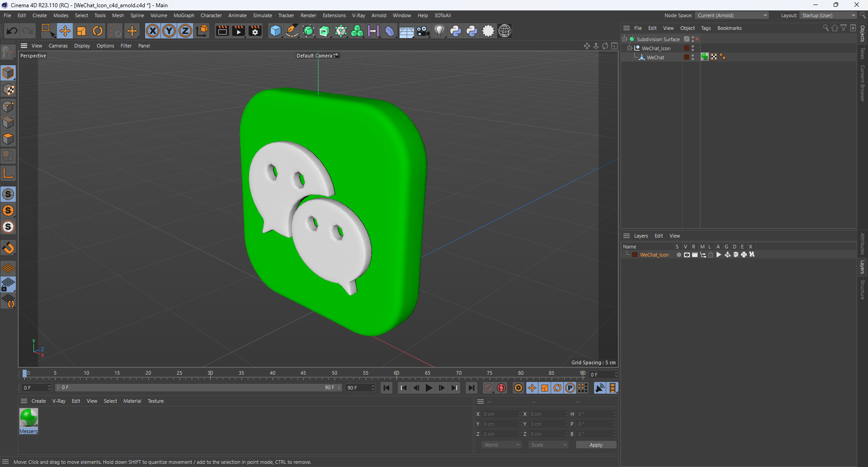
Task: Activate the Move tool in top toolbar
Action: (65, 31)
